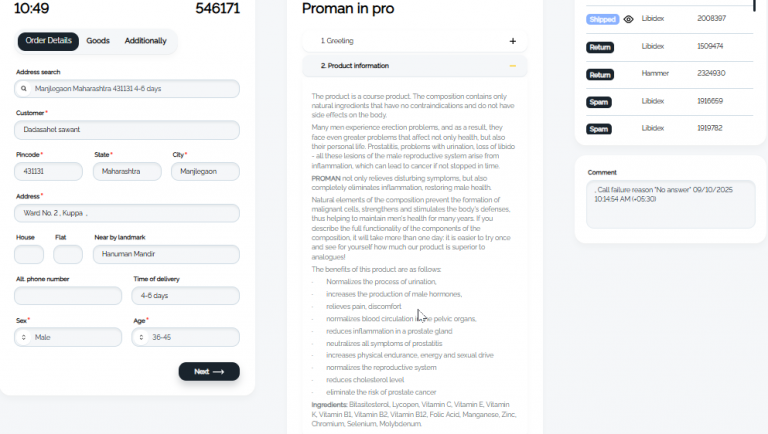The image size is (768, 434).
Task: Open the Age dropdown showing 36-45
Action: 186,337
